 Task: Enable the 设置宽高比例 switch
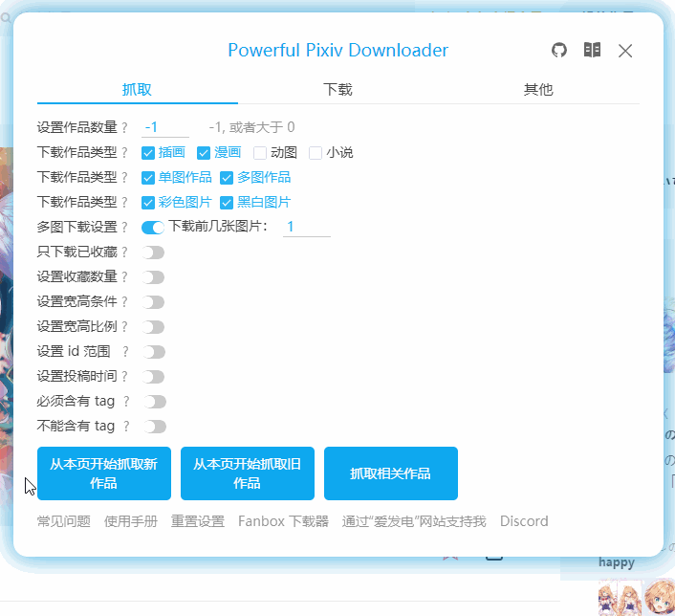click(153, 327)
